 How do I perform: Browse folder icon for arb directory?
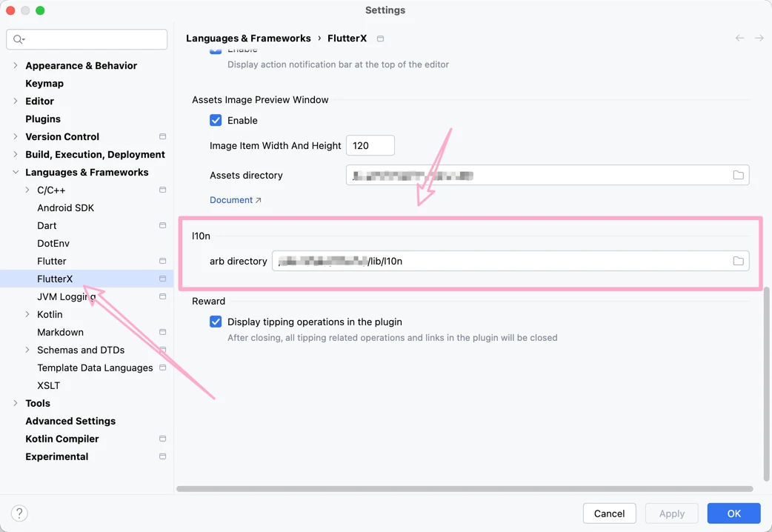738,261
